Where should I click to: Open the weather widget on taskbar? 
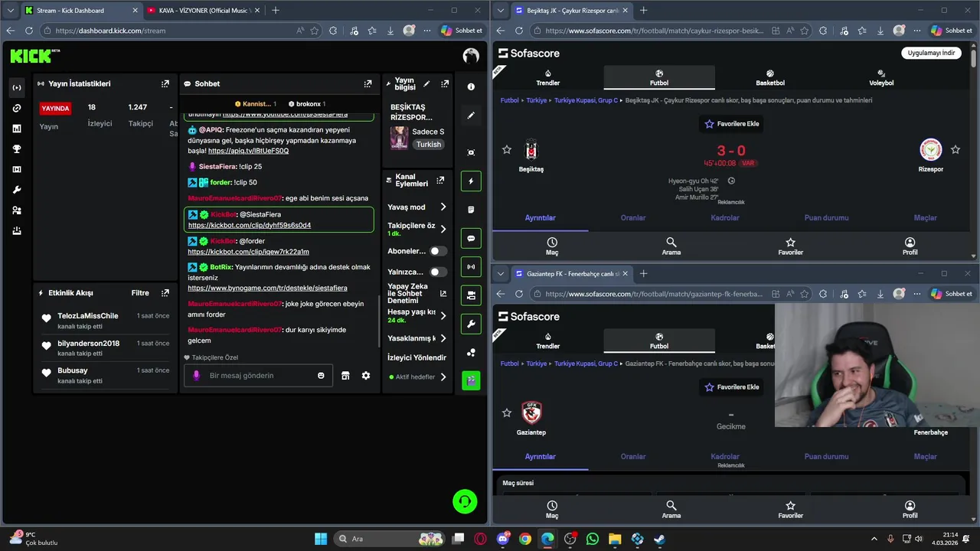tap(32, 539)
